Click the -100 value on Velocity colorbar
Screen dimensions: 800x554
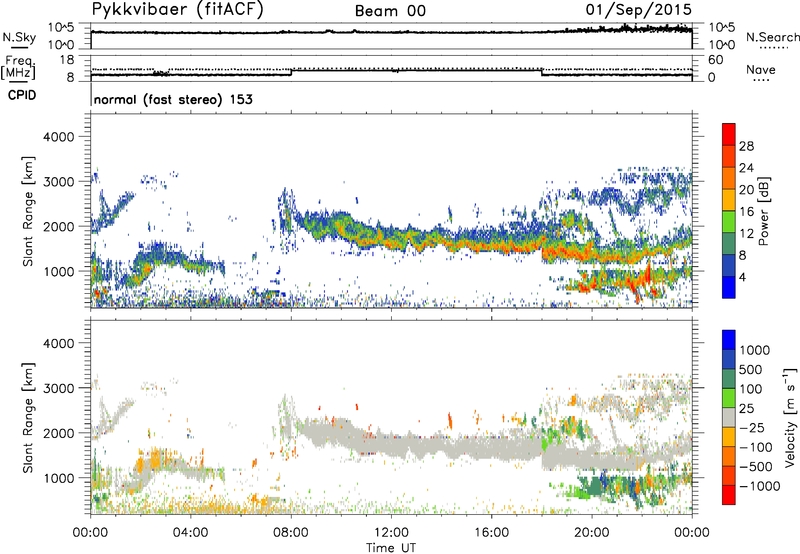[755, 447]
